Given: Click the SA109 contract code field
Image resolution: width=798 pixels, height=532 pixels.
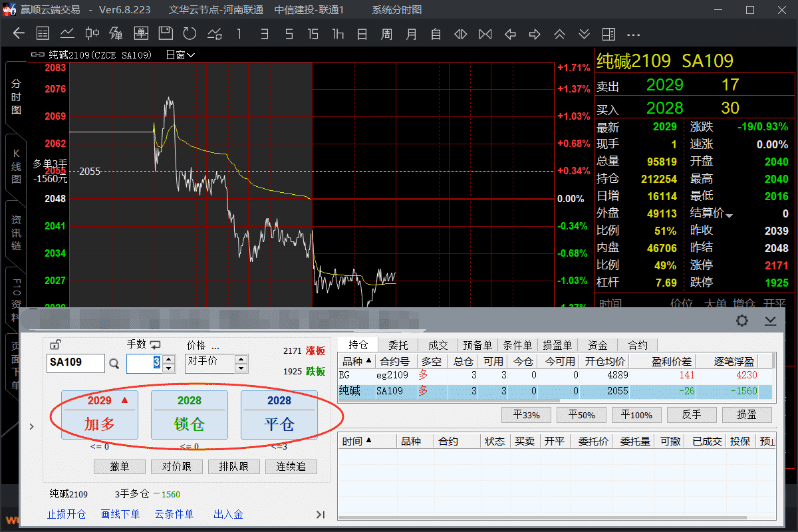Looking at the screenshot, I should pyautogui.click(x=76, y=363).
